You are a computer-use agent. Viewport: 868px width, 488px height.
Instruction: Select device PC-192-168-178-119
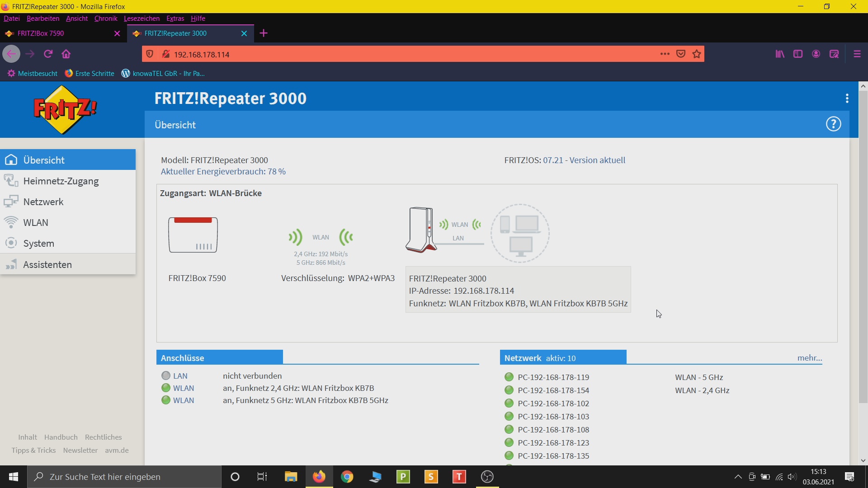coord(553,377)
